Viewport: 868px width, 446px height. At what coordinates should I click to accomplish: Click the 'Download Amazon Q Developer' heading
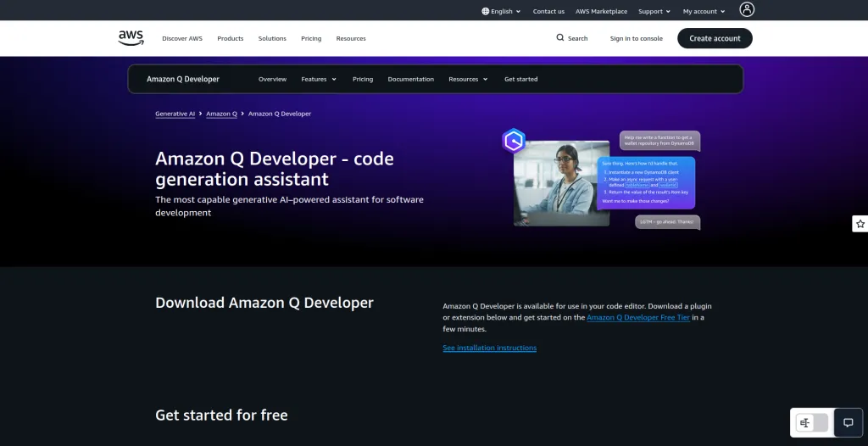(x=264, y=303)
